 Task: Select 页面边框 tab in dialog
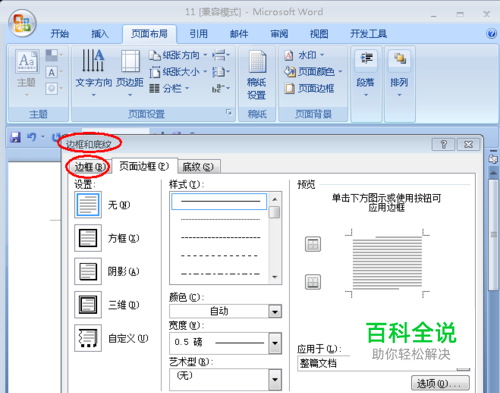[144, 166]
